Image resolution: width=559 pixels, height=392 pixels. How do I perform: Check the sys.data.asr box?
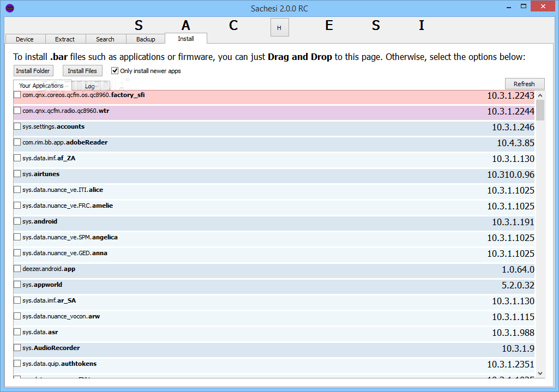[x=17, y=332]
